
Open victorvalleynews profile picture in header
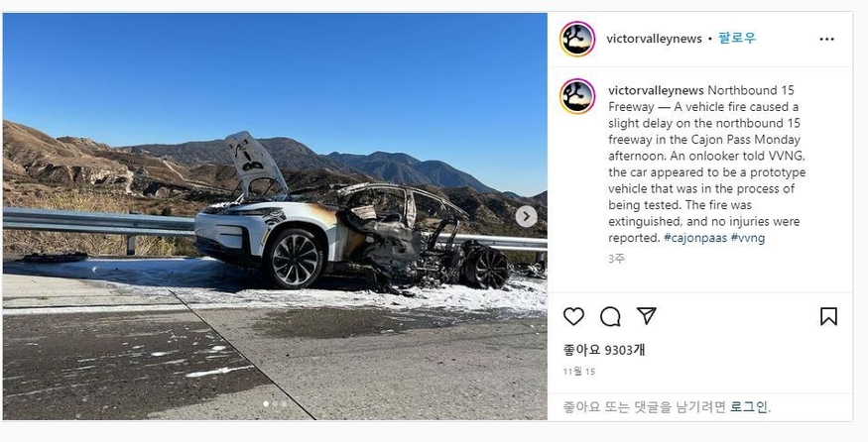point(577,39)
